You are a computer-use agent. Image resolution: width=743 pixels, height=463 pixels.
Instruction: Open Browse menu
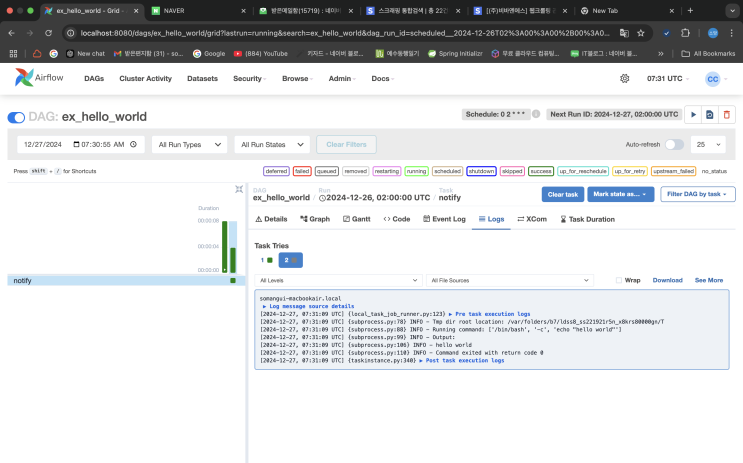tap(297, 79)
